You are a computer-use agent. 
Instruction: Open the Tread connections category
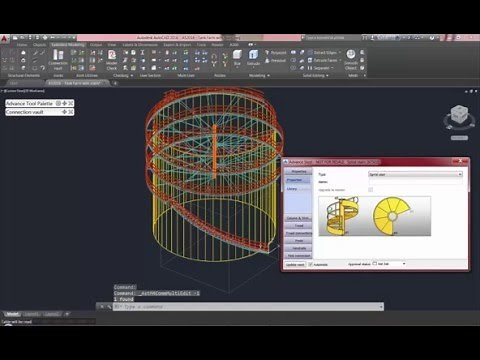tap(299, 233)
